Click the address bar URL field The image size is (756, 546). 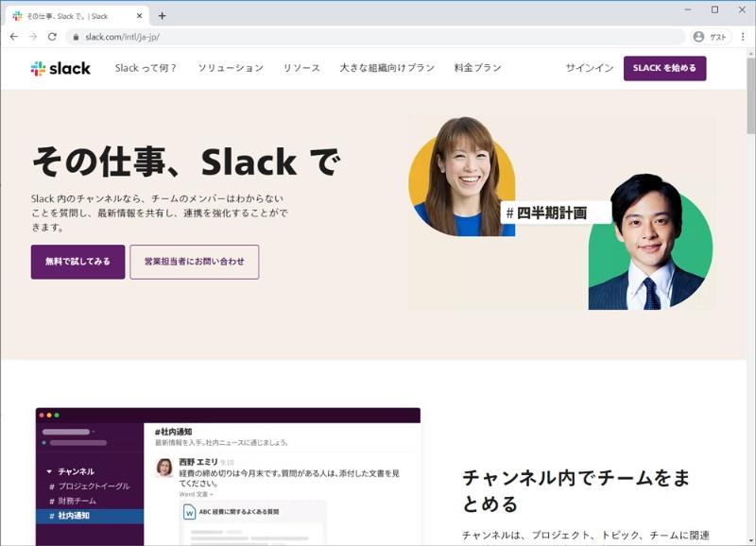pyautogui.click(x=378, y=37)
